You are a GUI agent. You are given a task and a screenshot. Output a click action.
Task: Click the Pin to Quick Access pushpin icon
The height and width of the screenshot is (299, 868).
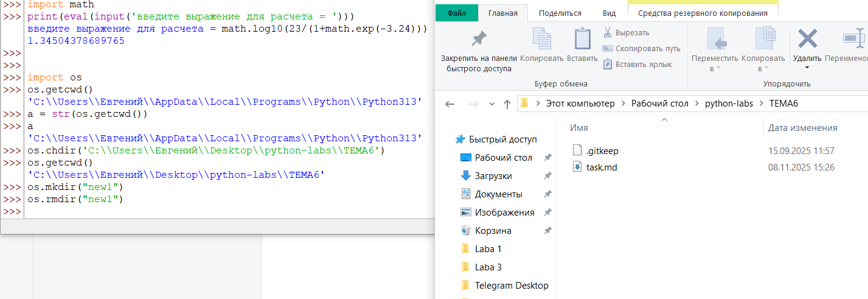(x=479, y=39)
